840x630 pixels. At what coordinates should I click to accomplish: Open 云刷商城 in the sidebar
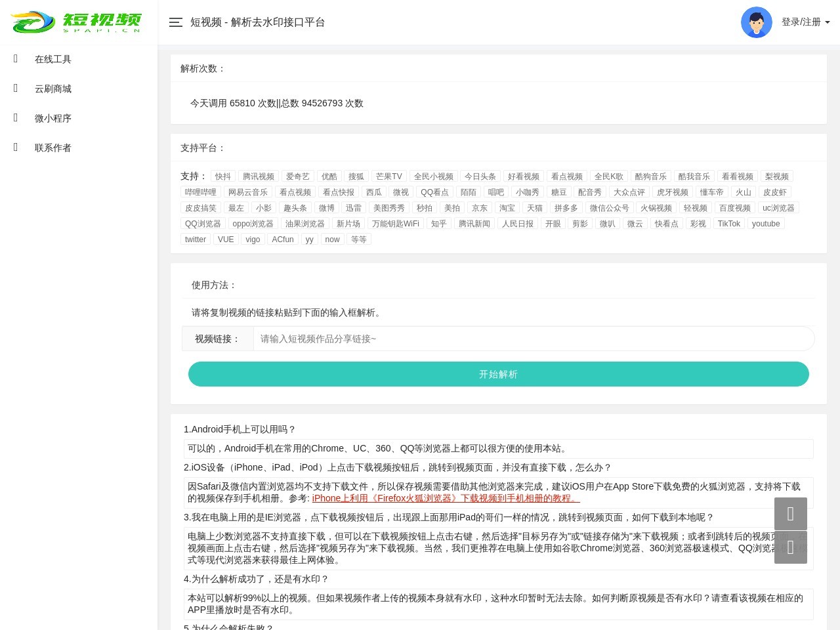tap(52, 89)
